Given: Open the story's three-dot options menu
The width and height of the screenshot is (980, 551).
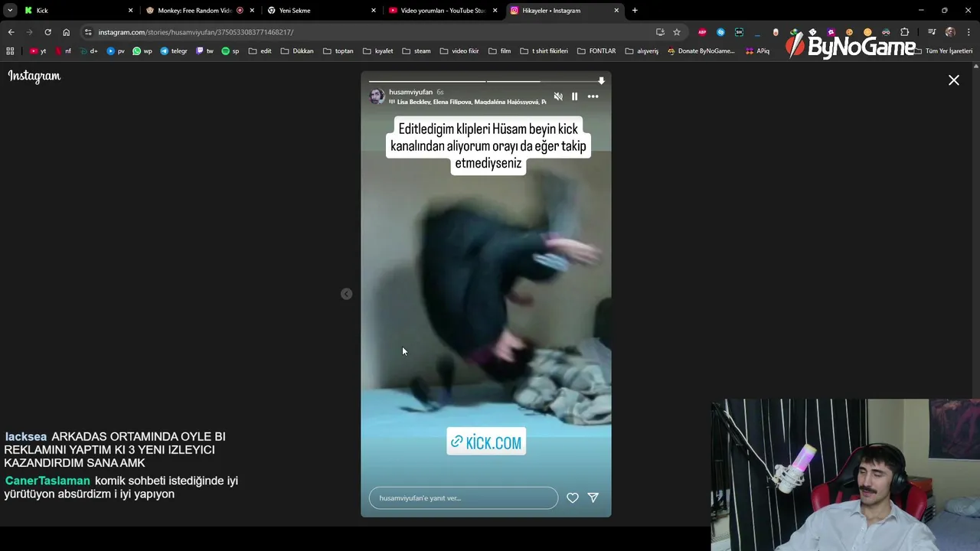Looking at the screenshot, I should point(593,96).
